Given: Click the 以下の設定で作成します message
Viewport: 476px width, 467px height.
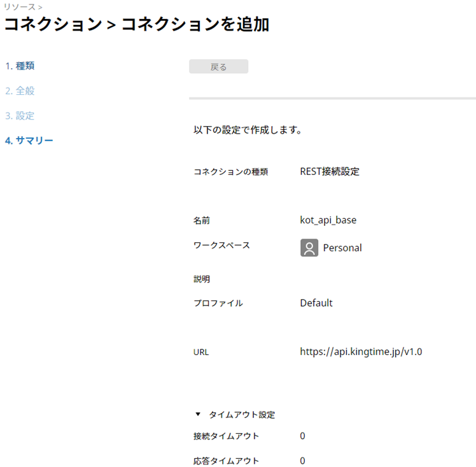Looking at the screenshot, I should point(247,130).
